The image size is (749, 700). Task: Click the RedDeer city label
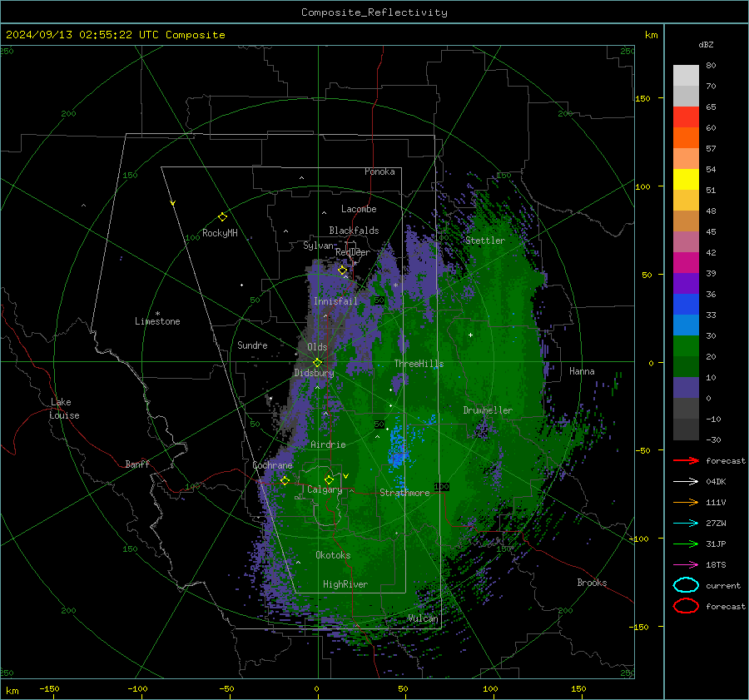pyautogui.click(x=353, y=252)
